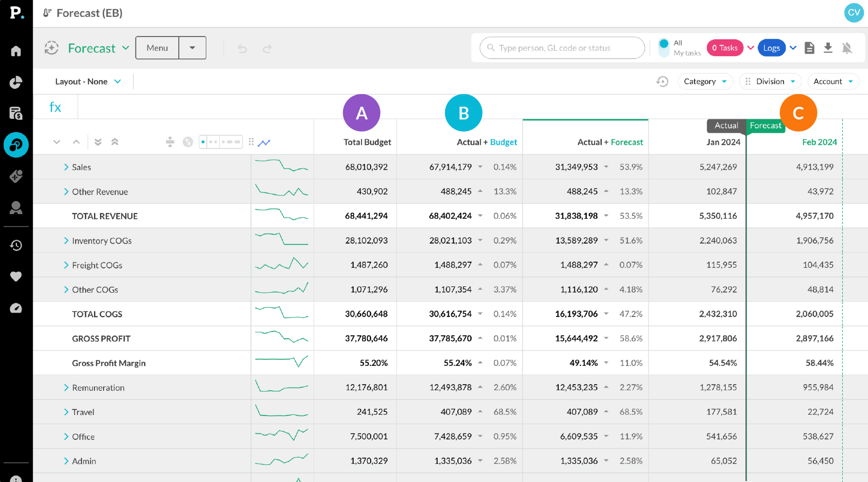Download the forecast using the download icon
The image size is (868, 482).
[x=828, y=48]
